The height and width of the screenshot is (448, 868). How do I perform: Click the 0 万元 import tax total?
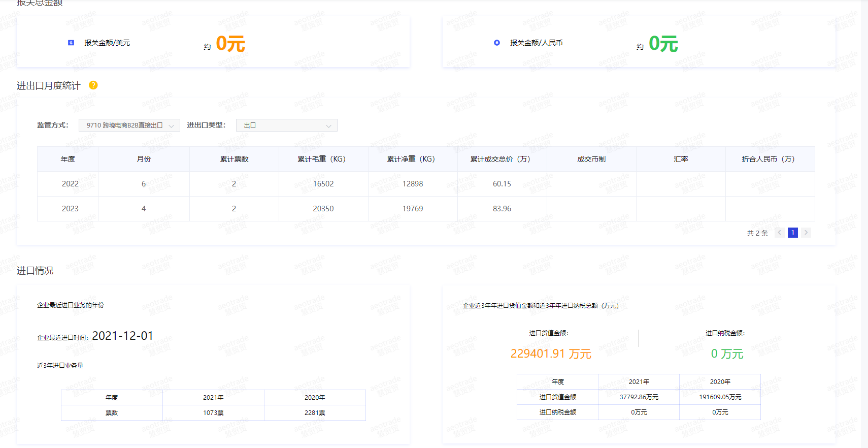pos(727,354)
